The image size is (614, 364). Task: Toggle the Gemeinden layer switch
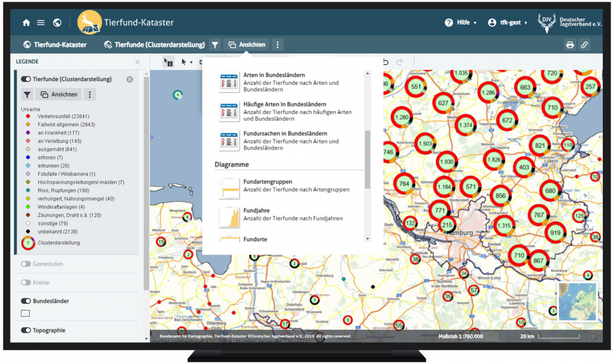click(x=26, y=264)
